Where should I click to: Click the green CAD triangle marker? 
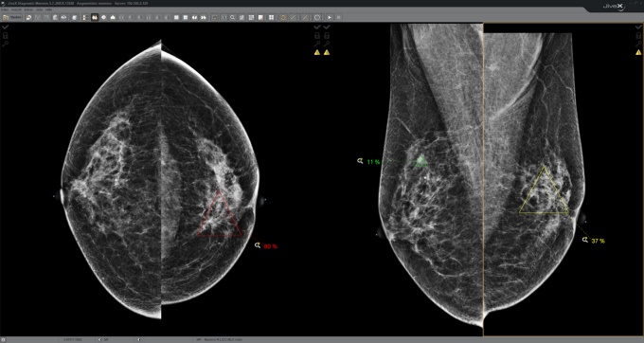[421, 162]
